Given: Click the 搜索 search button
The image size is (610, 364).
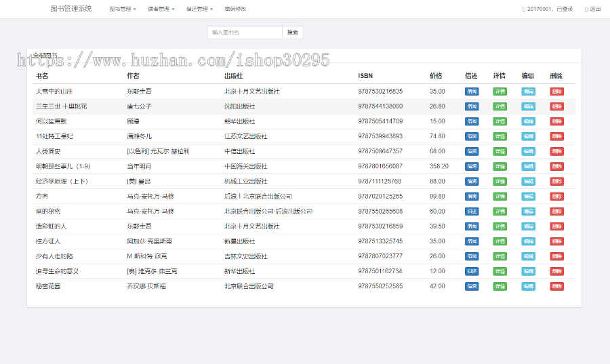Looking at the screenshot, I should point(293,33).
